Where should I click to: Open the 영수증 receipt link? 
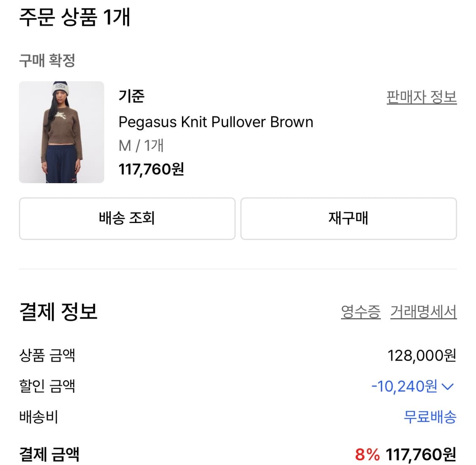click(x=360, y=312)
